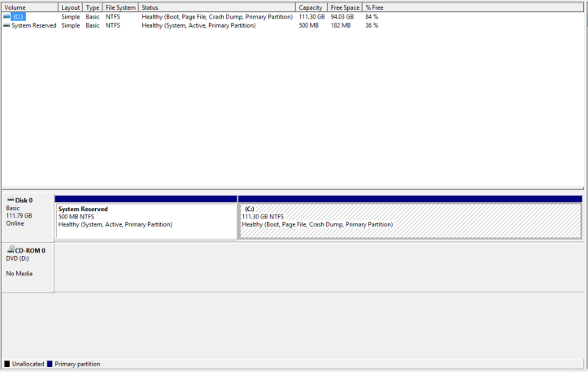This screenshot has height=372, width=588.
Task: Sort by the File System column header
Action: 120,7
